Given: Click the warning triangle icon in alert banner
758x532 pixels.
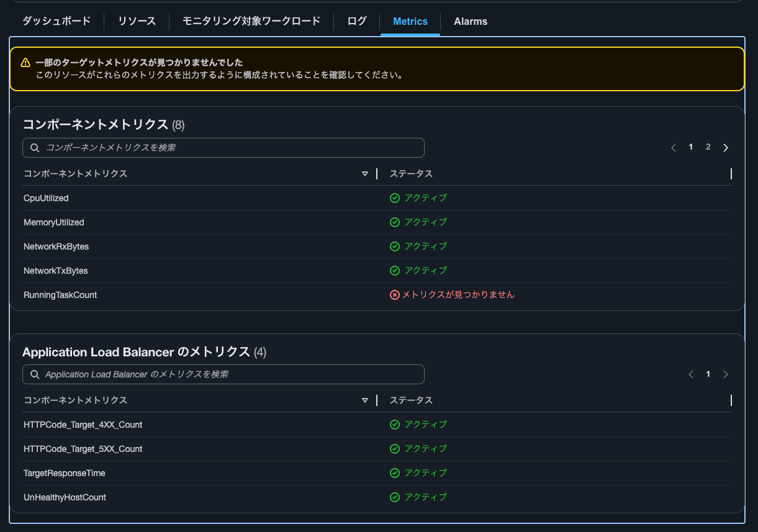Looking at the screenshot, I should [25, 63].
